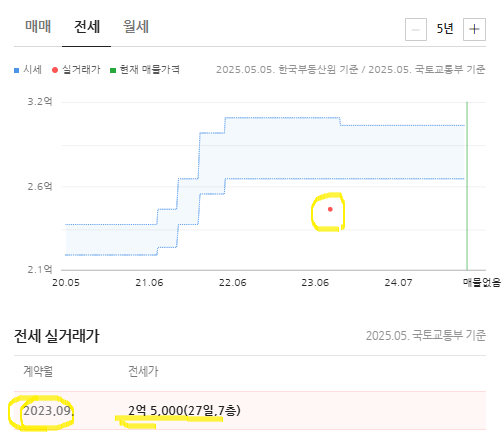Click the blue 시세 legend item
Image resolution: width=502 pixels, height=437 pixels.
coord(28,70)
